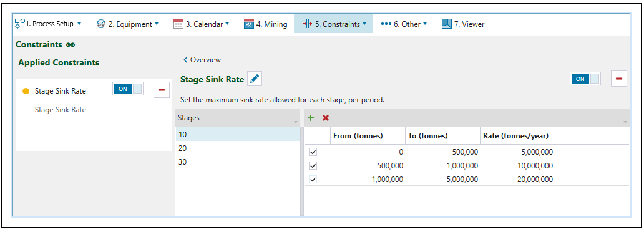Select stage 20
The image size is (644, 232).
coord(237,148)
